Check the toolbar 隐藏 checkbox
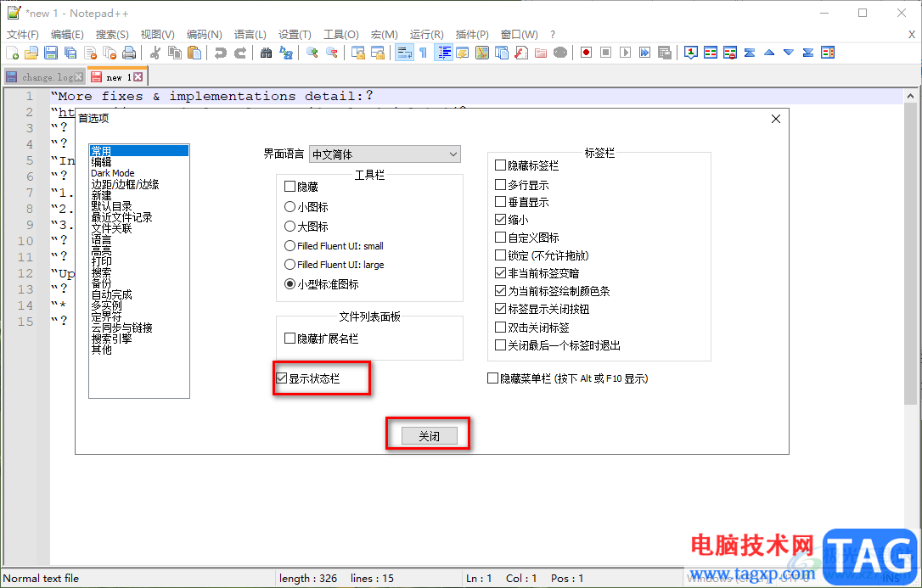This screenshot has width=922, height=588. [290, 186]
